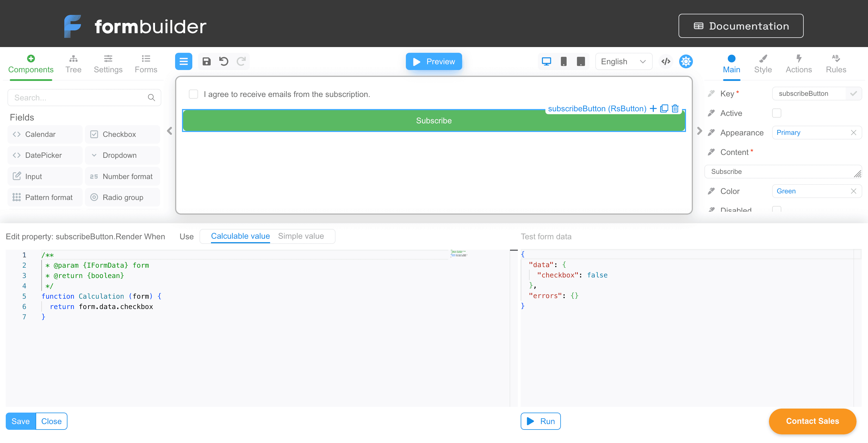Screen dimensions: 868x443
Task: Select the Simple value option
Action: tap(301, 236)
